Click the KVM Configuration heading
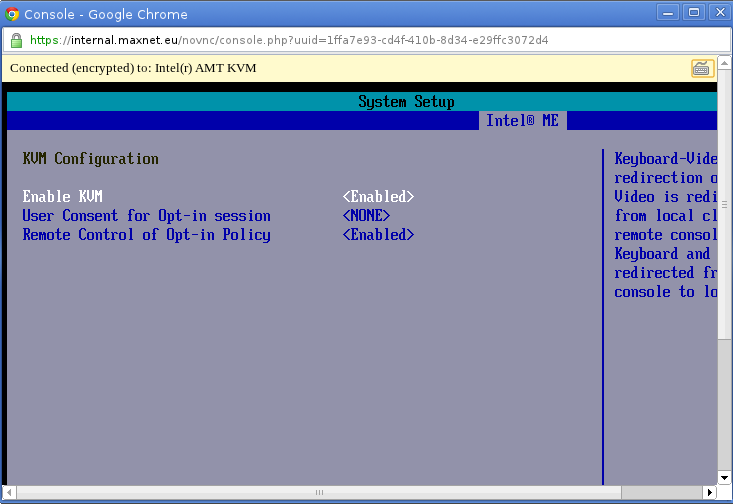This screenshot has height=504, width=733. (x=91, y=158)
